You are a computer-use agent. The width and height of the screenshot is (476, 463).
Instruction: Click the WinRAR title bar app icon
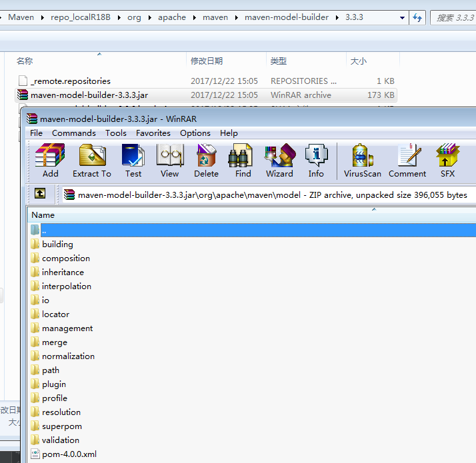click(x=32, y=119)
